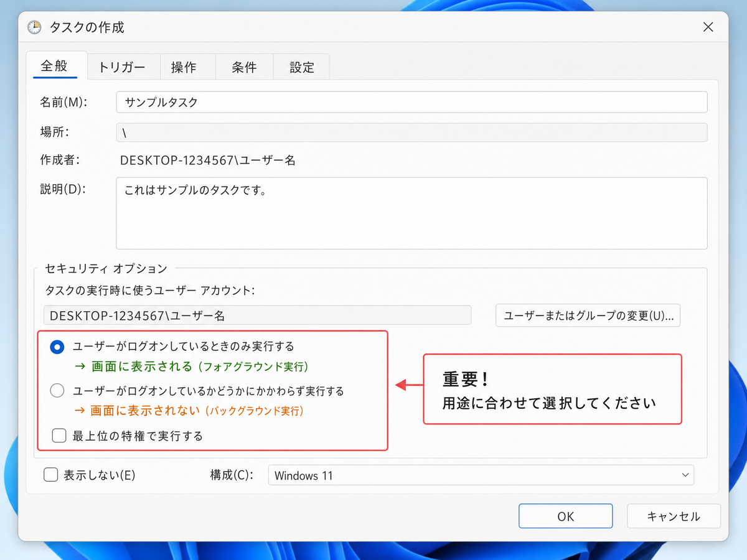747x560 pixels.
Task: Click the OK button
Action: 565,516
